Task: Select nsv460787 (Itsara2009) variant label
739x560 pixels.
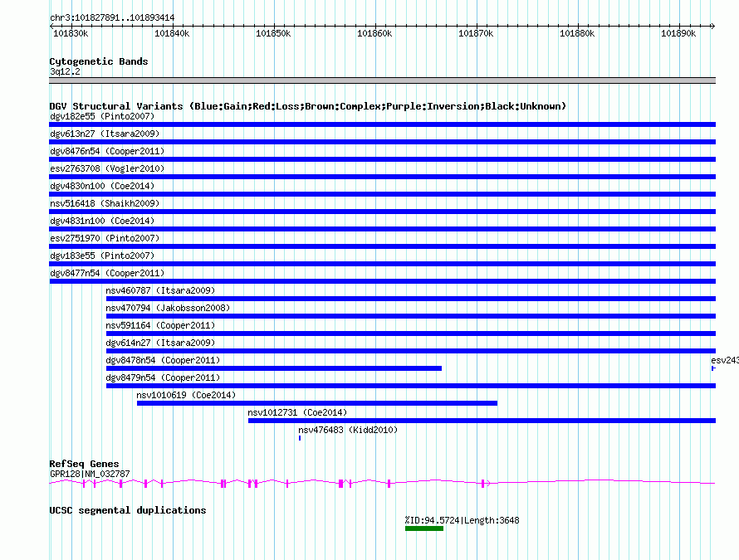Action: coord(160,290)
